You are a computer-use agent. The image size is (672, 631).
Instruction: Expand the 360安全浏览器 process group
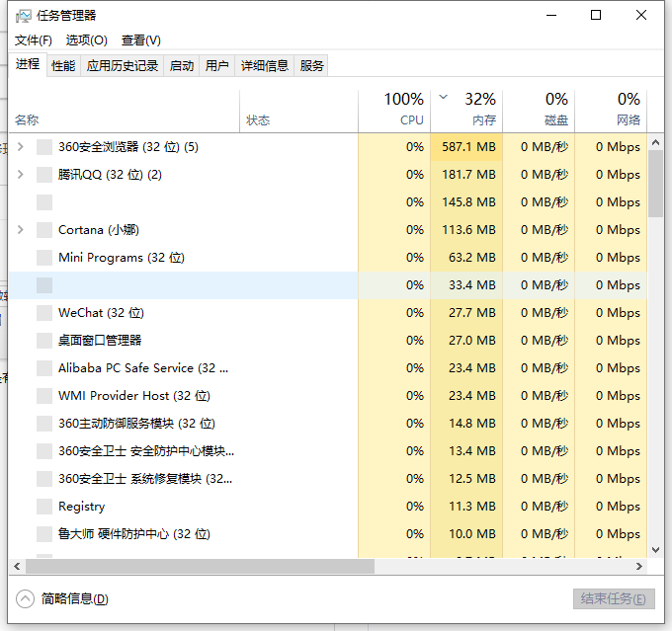coord(21,147)
